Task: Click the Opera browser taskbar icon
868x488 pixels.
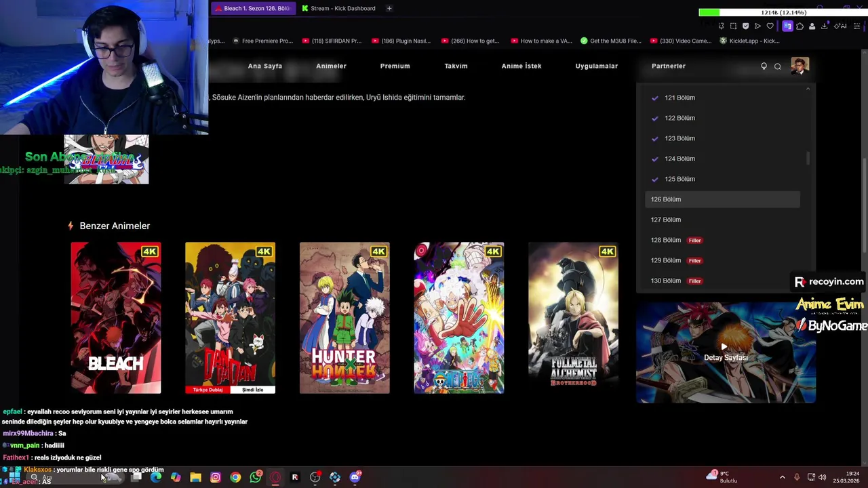Action: tap(275, 477)
